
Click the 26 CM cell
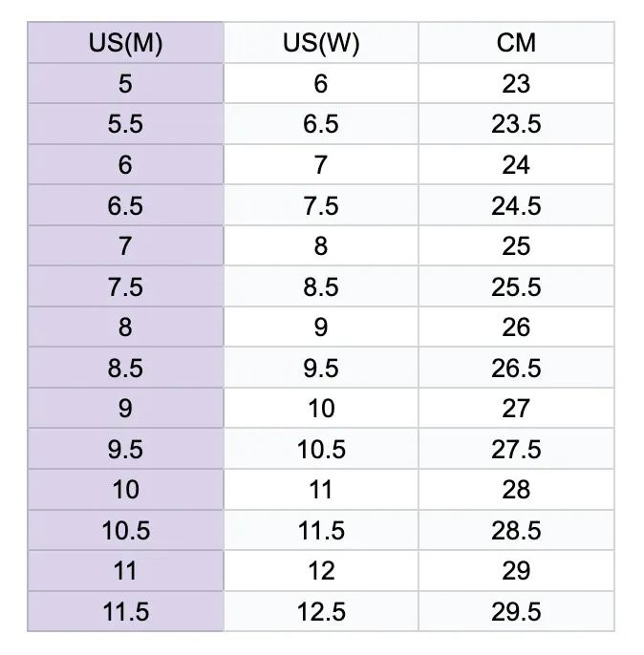(516, 327)
